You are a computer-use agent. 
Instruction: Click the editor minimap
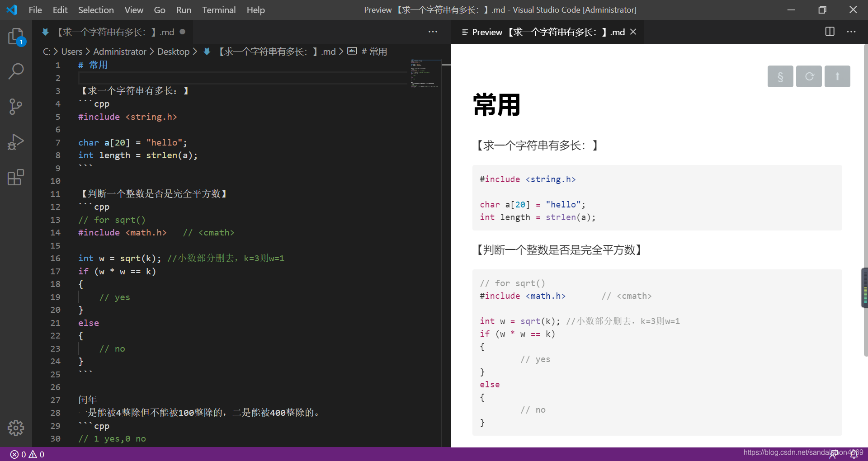click(425, 73)
